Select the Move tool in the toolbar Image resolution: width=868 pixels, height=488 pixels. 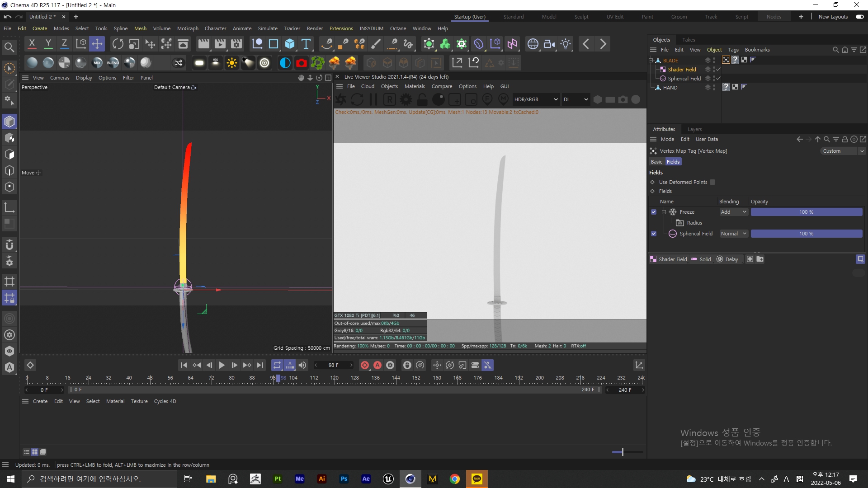pos(97,43)
